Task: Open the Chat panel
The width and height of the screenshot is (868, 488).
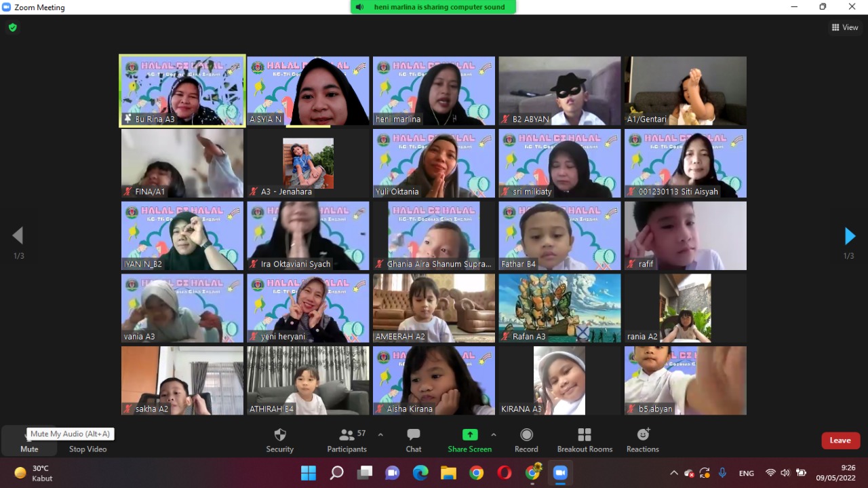Action: [x=413, y=440]
